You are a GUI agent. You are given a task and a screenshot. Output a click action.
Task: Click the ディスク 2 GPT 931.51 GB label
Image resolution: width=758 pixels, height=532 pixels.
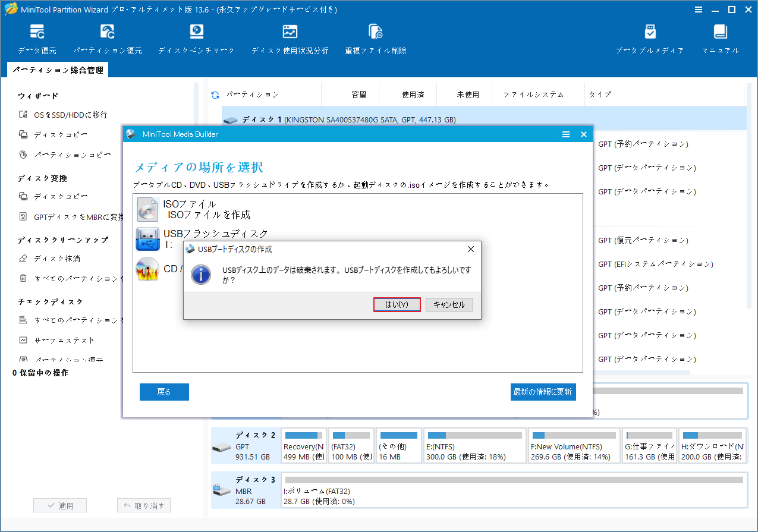(x=255, y=446)
